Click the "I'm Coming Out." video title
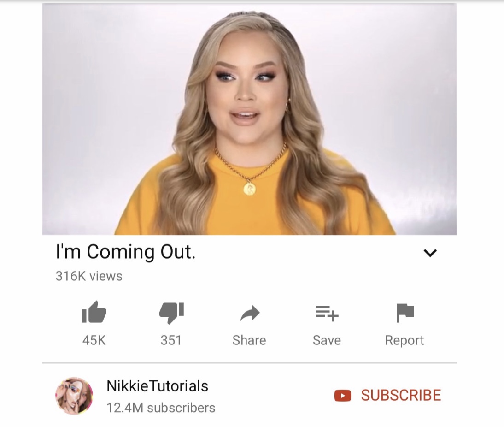504x427 pixels. [125, 252]
